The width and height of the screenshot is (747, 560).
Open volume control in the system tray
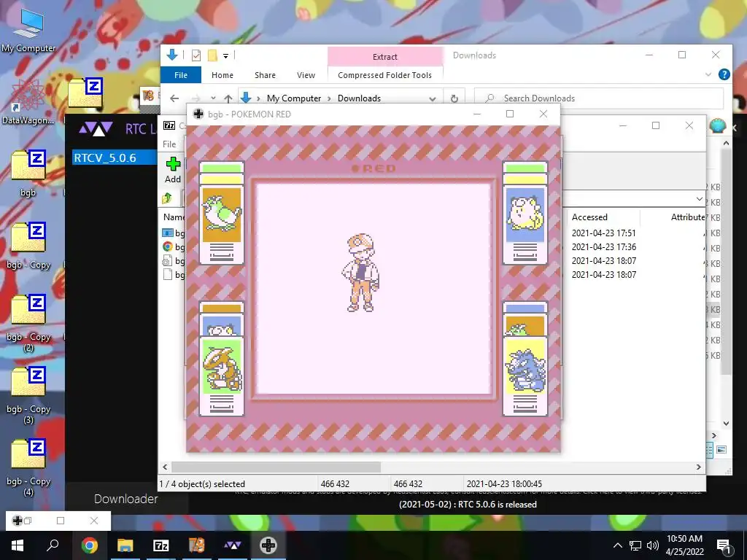click(653, 545)
